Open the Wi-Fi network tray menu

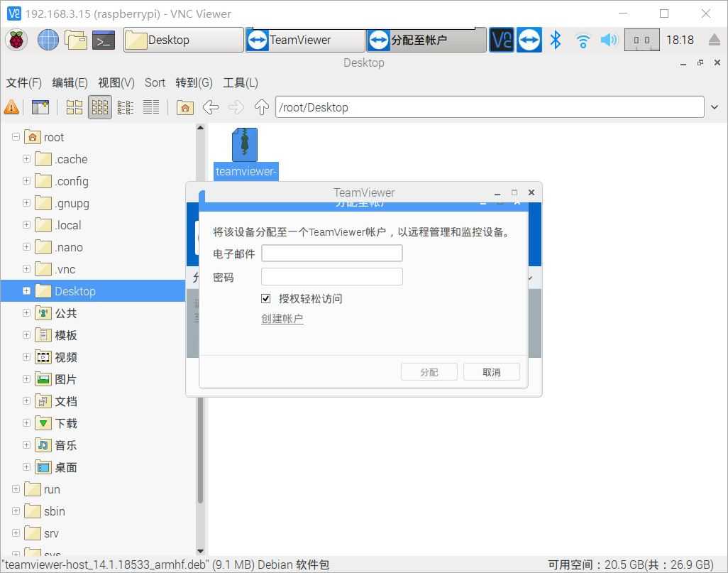583,41
